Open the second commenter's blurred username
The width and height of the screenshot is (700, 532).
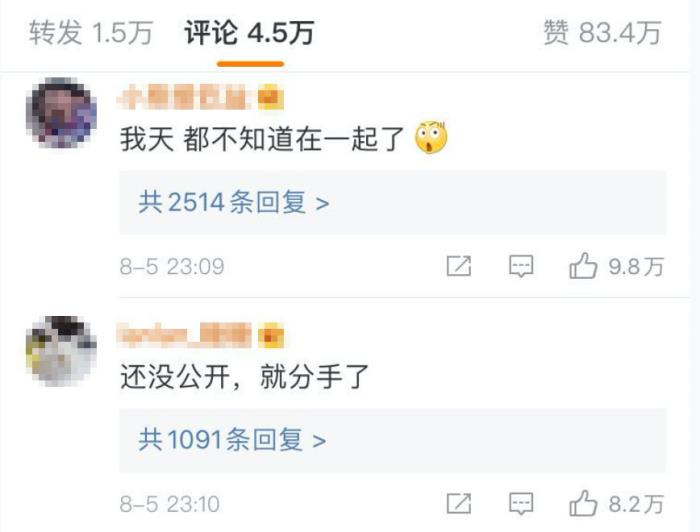(183, 335)
